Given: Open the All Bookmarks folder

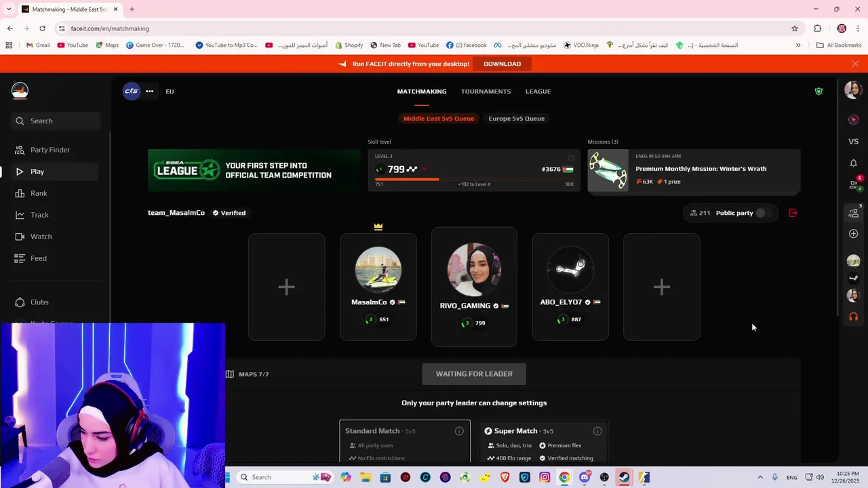Looking at the screenshot, I should click(839, 45).
